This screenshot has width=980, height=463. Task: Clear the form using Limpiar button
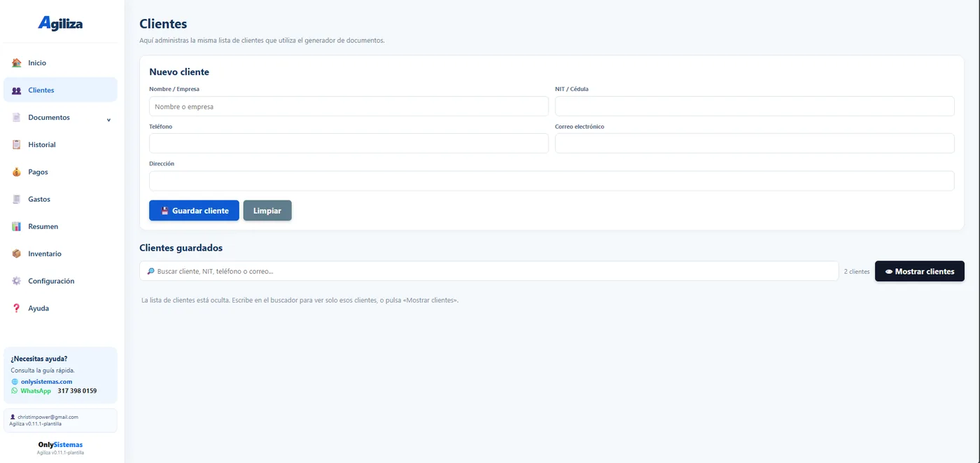[x=267, y=211]
